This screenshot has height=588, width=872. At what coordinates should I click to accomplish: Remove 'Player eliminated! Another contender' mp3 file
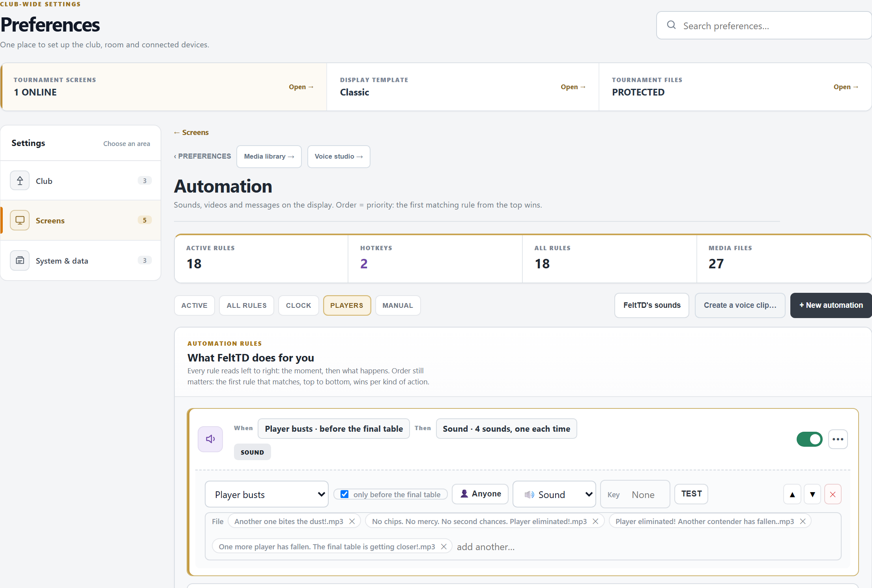pos(803,521)
